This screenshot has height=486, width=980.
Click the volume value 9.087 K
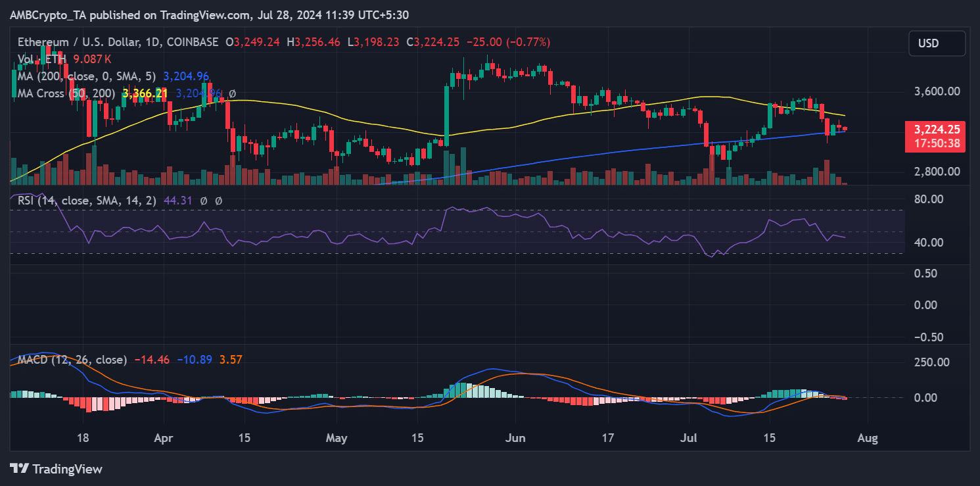point(93,59)
